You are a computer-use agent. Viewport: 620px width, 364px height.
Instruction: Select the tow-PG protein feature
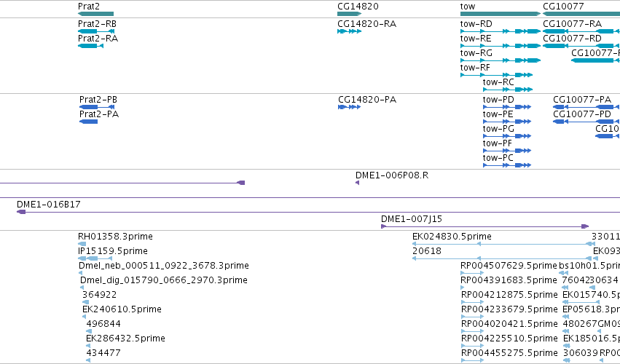point(507,136)
